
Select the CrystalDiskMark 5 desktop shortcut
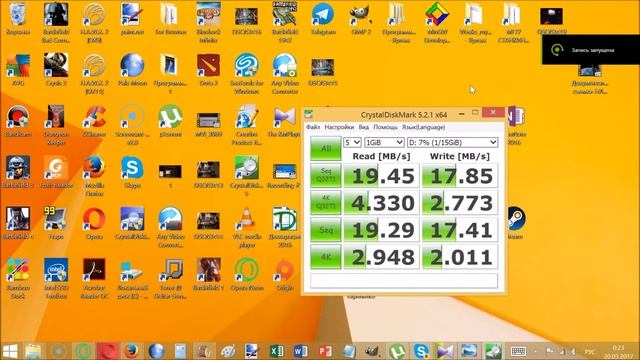pyautogui.click(x=247, y=176)
